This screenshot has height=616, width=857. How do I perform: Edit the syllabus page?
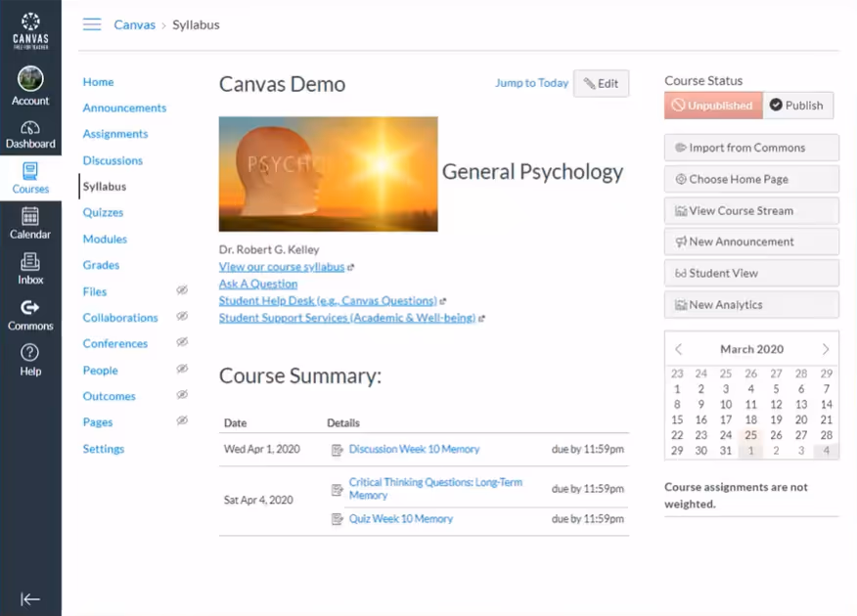click(602, 83)
